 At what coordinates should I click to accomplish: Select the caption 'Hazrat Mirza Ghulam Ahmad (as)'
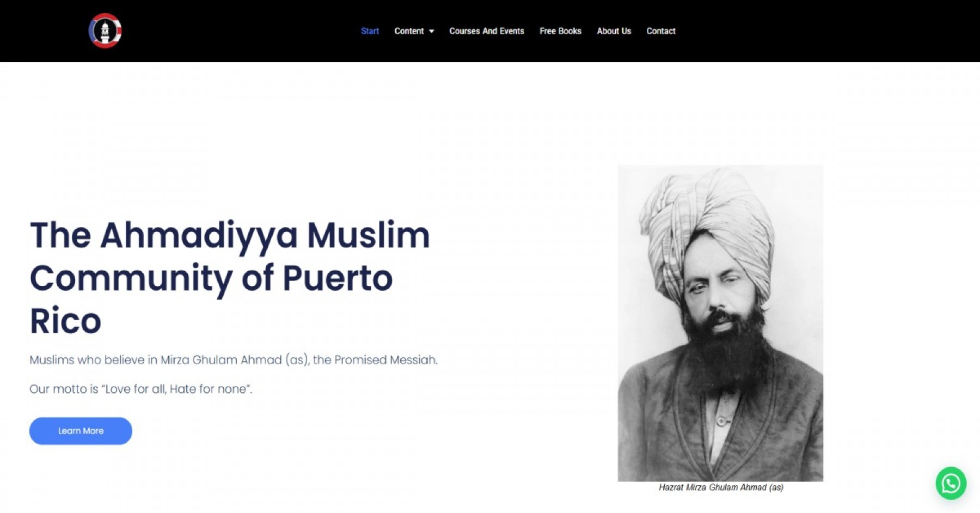[721, 487]
